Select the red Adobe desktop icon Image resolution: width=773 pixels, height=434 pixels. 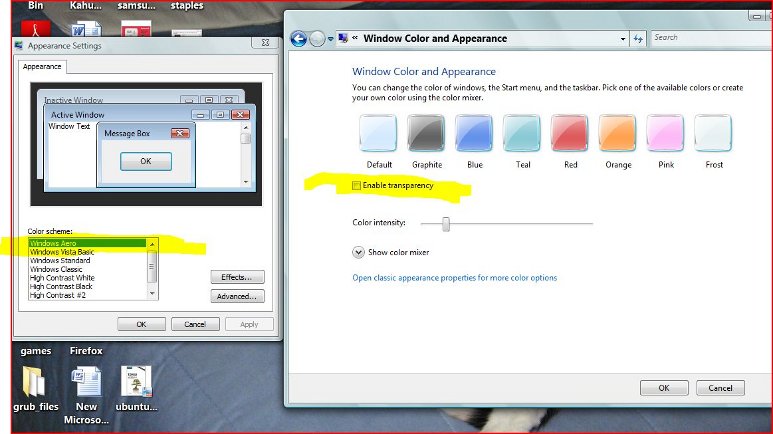[35, 29]
